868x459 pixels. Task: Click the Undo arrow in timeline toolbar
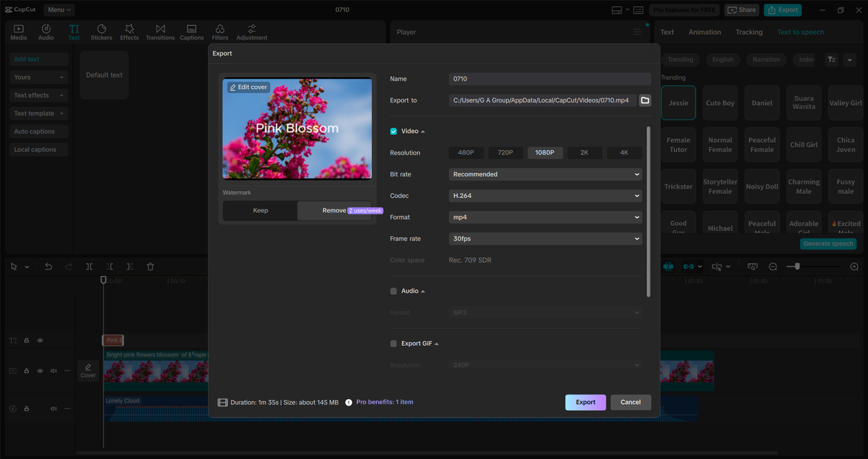48,267
